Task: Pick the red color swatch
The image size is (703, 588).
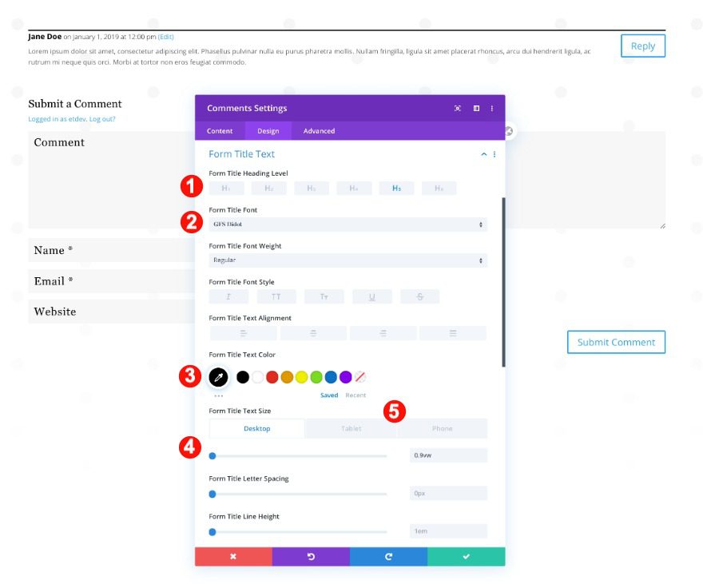Action: 272,377
